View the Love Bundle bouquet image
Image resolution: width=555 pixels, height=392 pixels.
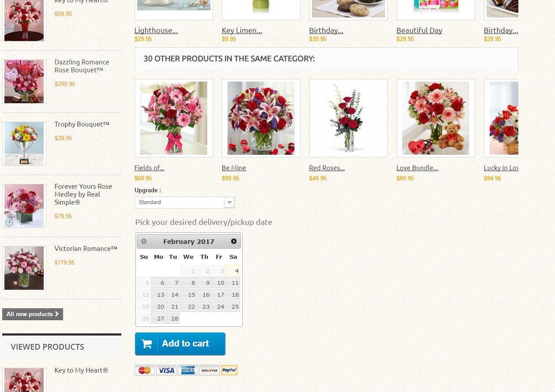tap(436, 118)
